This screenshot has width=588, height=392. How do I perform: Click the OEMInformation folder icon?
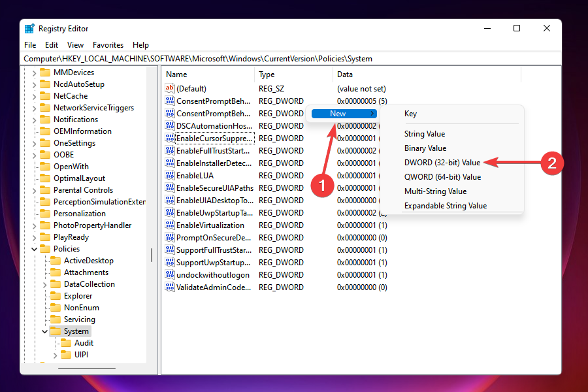[45, 131]
